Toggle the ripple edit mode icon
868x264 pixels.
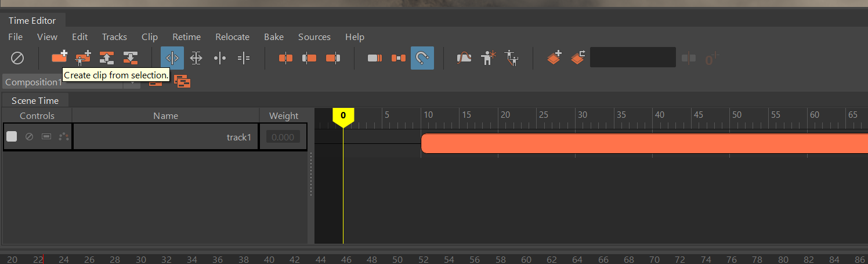pyautogui.click(x=172, y=58)
